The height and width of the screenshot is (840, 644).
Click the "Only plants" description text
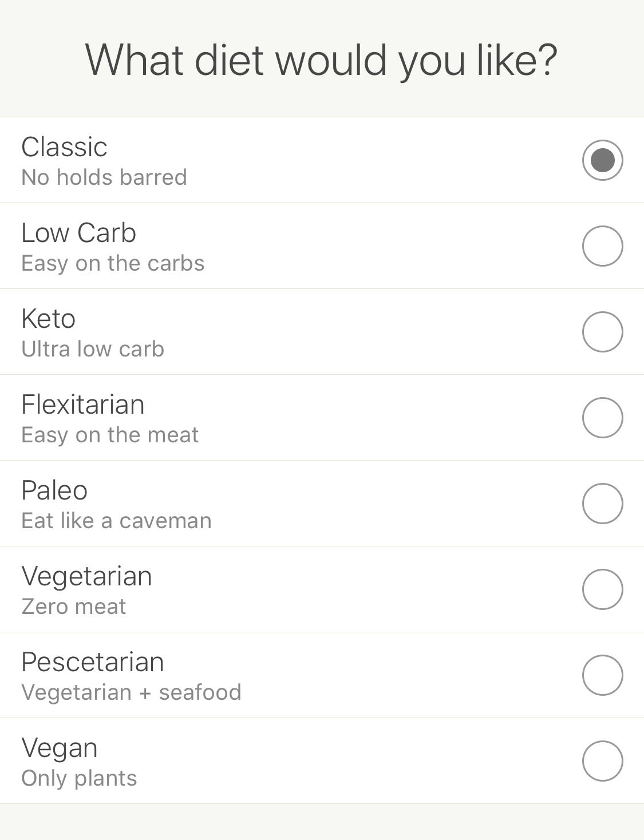point(79,778)
